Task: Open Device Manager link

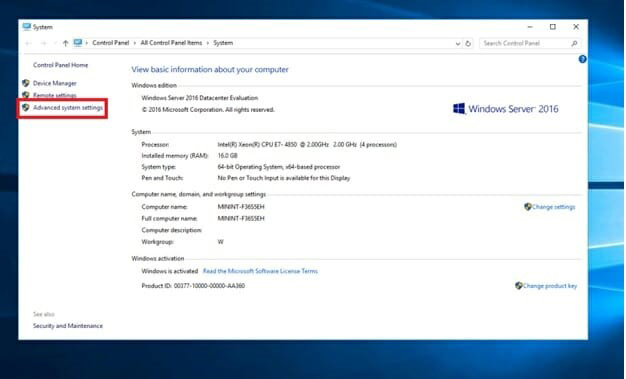Action: (x=54, y=83)
